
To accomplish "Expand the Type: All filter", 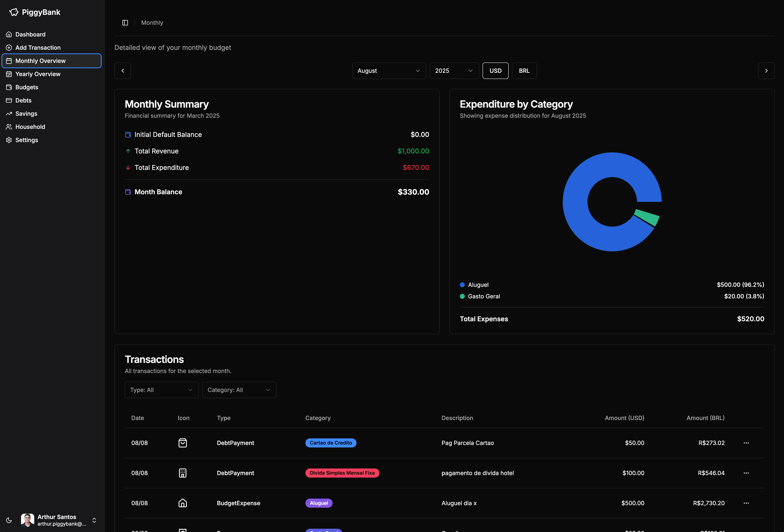I will 161,390.
